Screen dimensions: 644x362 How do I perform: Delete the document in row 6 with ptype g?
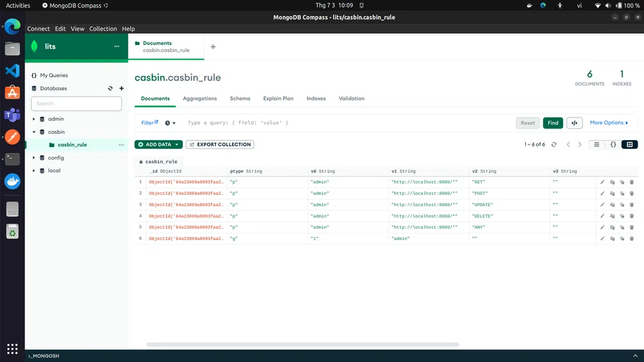tap(632, 238)
